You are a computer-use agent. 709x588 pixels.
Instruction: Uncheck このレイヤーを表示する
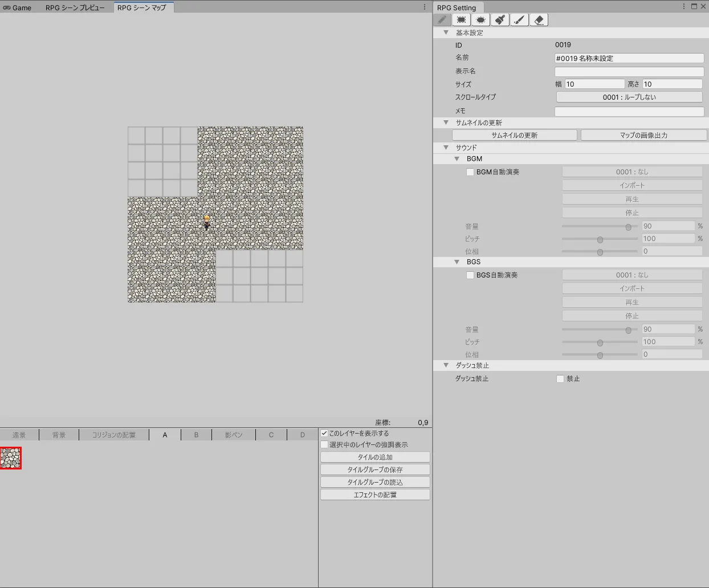324,434
